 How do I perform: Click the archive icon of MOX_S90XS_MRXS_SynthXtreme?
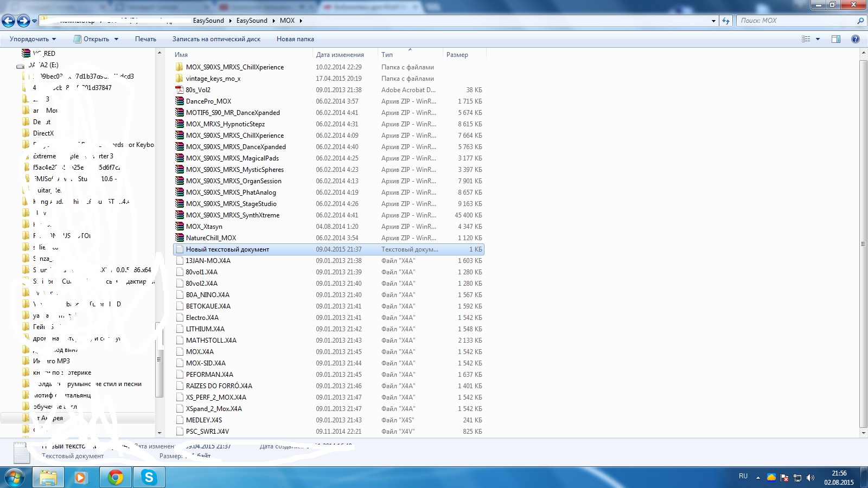pos(180,215)
